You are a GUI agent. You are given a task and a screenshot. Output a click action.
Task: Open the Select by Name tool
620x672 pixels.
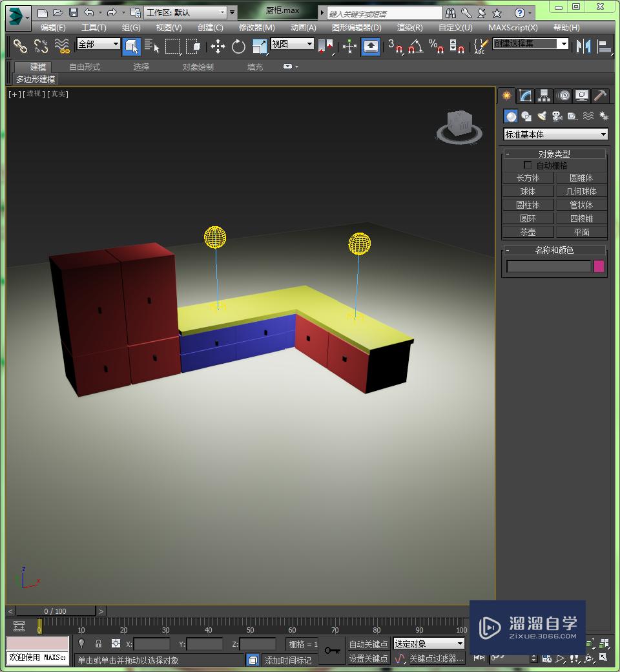152,46
